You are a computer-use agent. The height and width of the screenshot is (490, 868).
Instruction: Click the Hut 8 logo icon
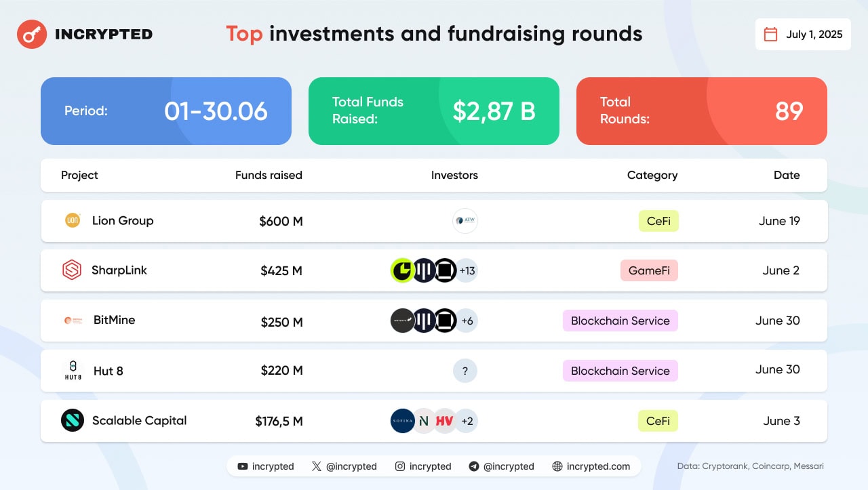[73, 371]
